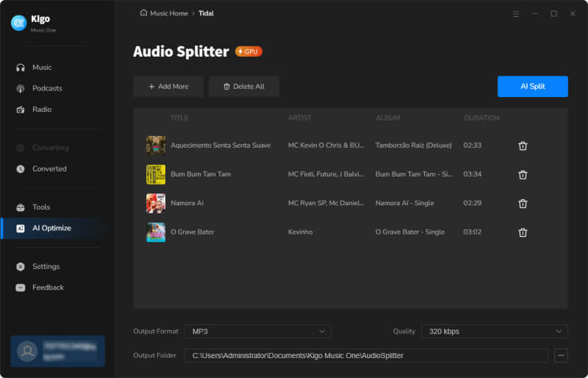Click Delete All button

(x=244, y=87)
